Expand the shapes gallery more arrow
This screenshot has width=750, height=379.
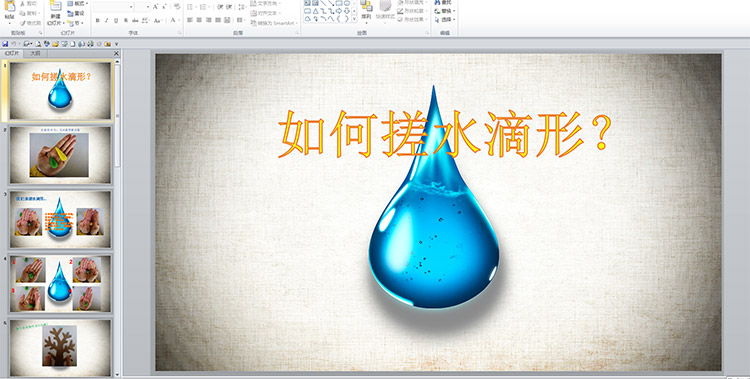(x=354, y=19)
